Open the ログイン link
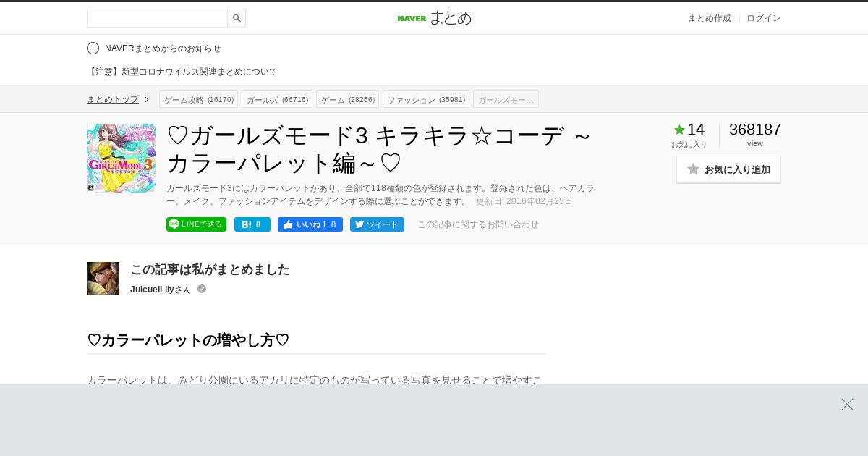The height and width of the screenshot is (456, 868). (x=764, y=18)
